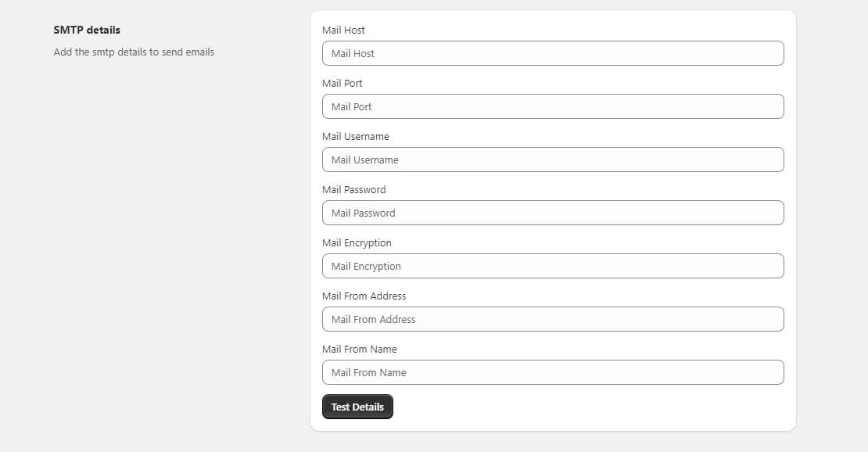The width and height of the screenshot is (868, 452).
Task: Click the "Add the smtp details" description text
Action: 134,52
